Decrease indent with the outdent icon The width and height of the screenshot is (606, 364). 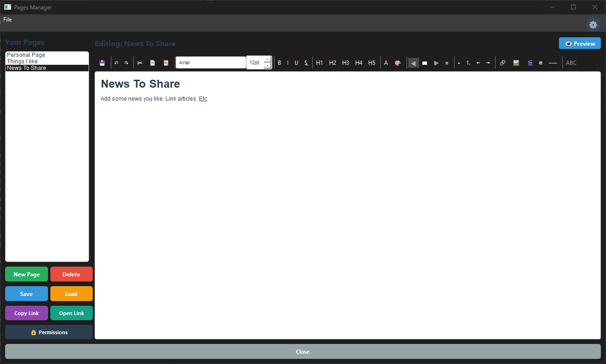click(x=478, y=63)
